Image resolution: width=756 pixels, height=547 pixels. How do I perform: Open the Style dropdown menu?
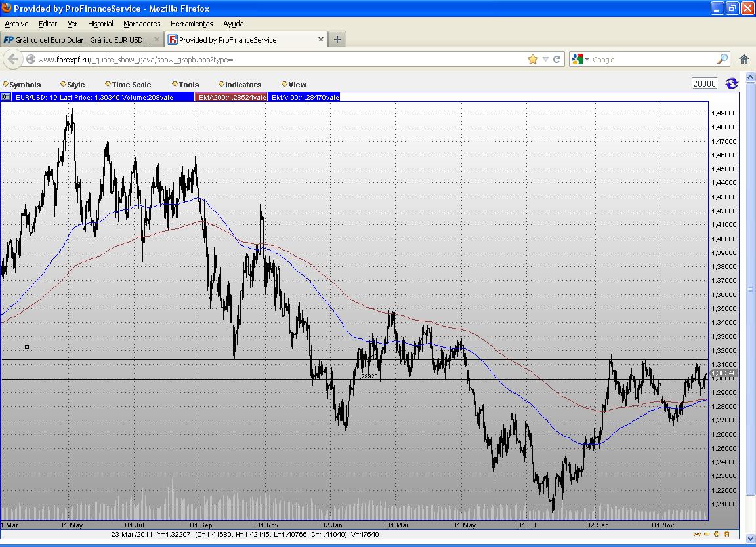(x=73, y=85)
